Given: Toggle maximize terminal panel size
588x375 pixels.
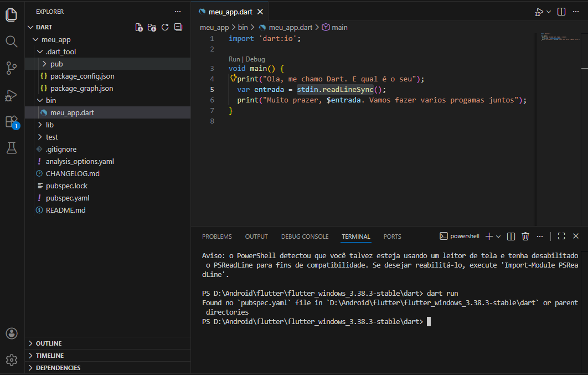Looking at the screenshot, I should coord(561,237).
